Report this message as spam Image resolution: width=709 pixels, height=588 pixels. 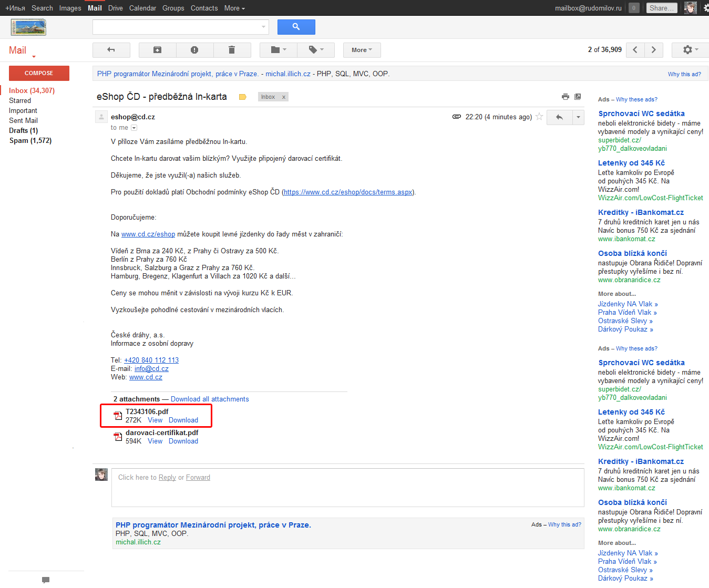[194, 50]
